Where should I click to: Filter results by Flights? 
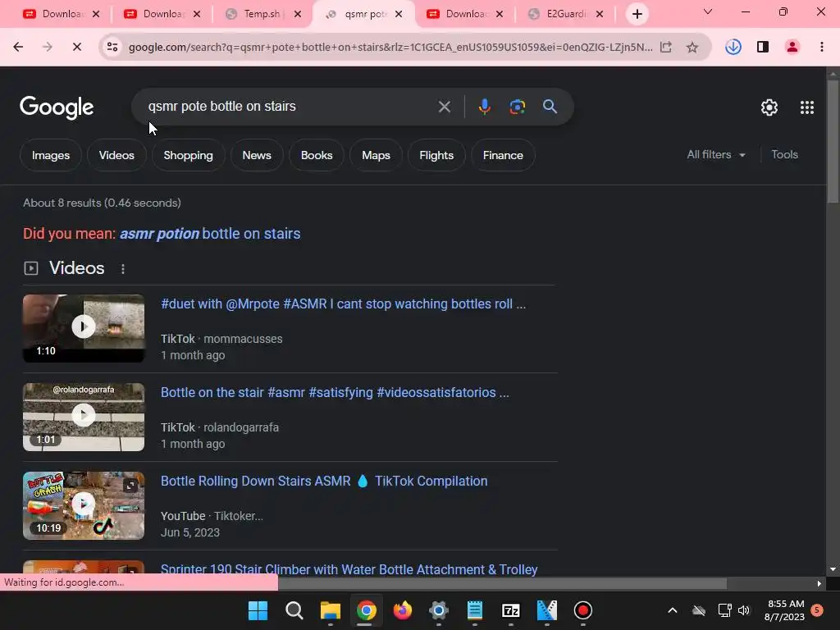pos(436,155)
